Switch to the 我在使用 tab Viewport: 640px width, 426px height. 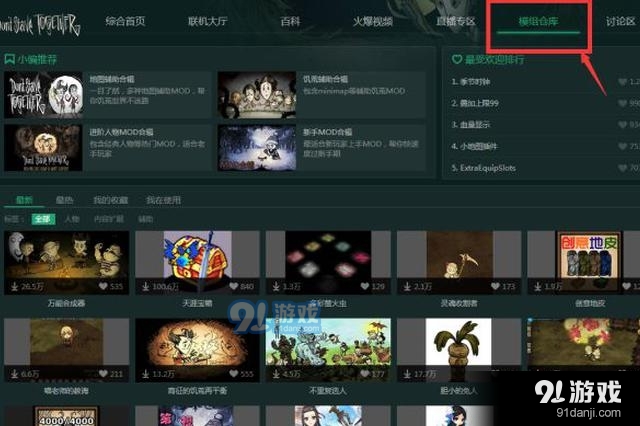pos(164,200)
